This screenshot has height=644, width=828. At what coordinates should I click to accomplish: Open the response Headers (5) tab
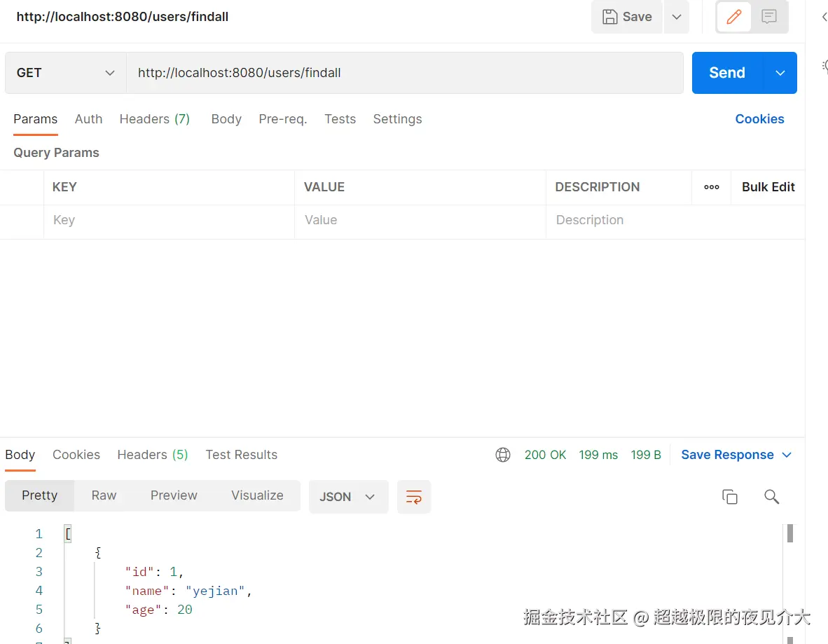point(153,455)
